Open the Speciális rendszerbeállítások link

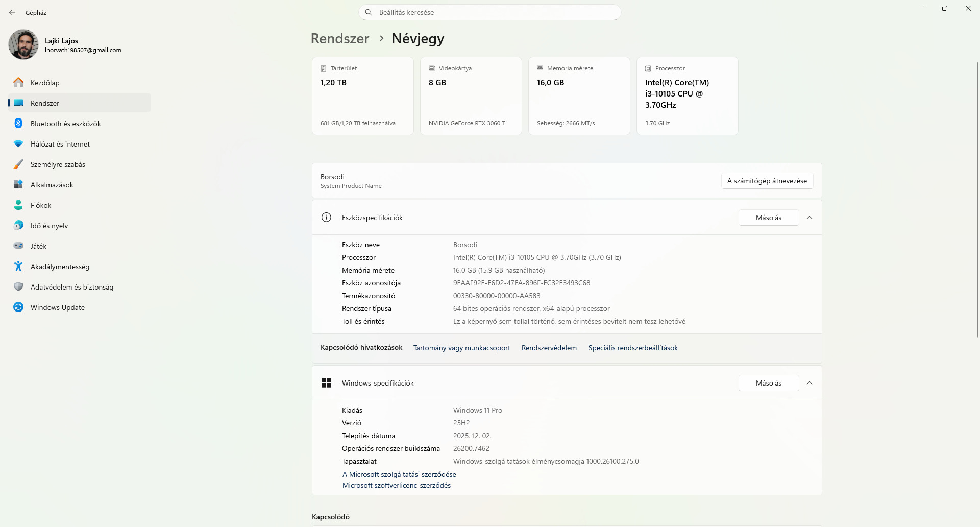coord(633,348)
